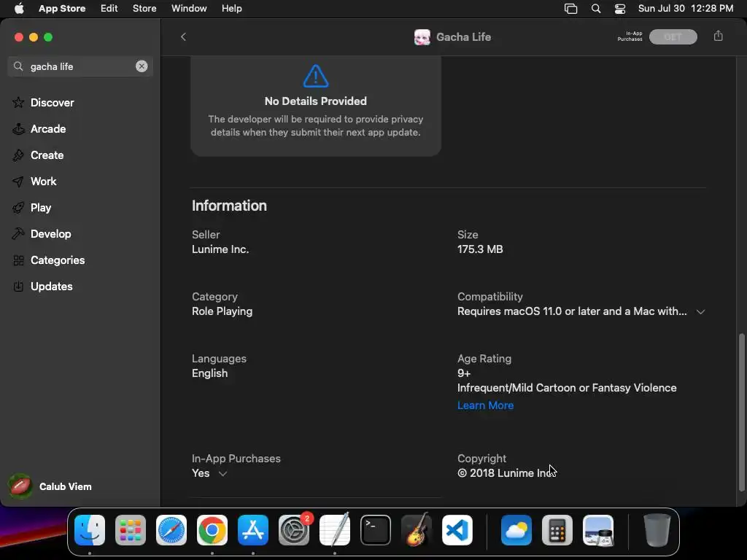Click the 175.3 MB size value
This screenshot has width=747, height=560.
pos(480,249)
